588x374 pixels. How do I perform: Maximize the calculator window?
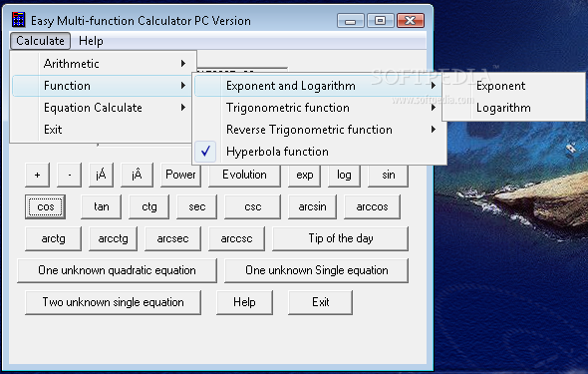click(x=381, y=21)
